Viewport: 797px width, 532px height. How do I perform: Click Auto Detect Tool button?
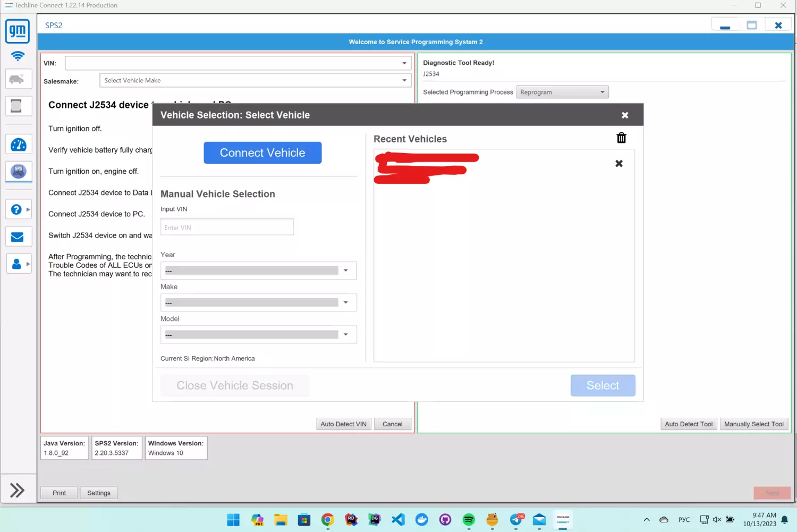point(689,424)
